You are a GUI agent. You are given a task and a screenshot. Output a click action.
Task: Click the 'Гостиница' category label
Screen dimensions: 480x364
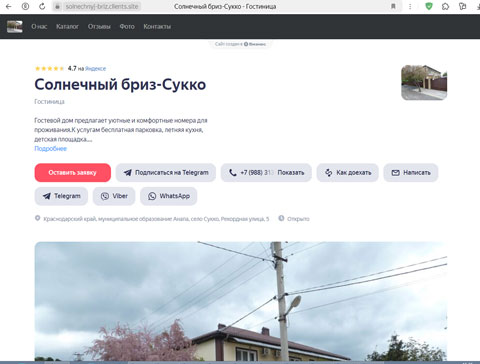(x=49, y=102)
